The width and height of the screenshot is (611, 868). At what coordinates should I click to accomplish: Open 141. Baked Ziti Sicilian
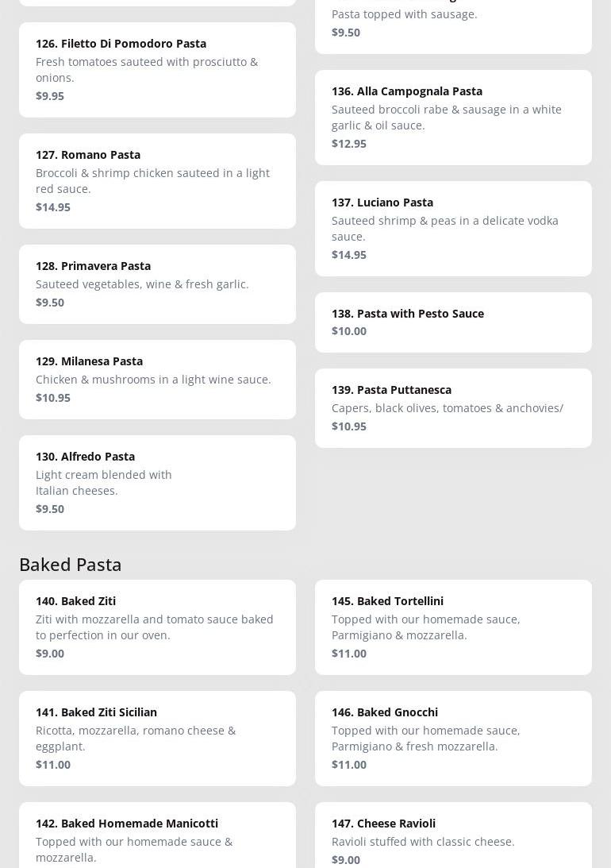click(157, 739)
